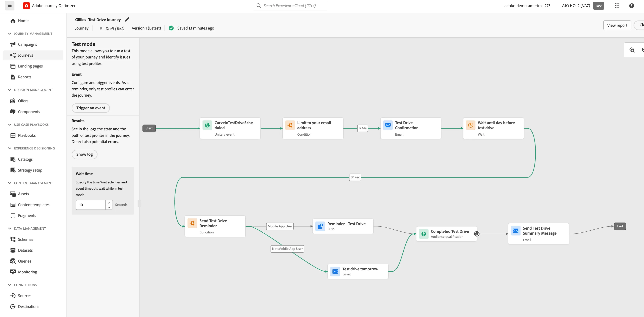Open Landing pages in the sidebar

coord(33,66)
